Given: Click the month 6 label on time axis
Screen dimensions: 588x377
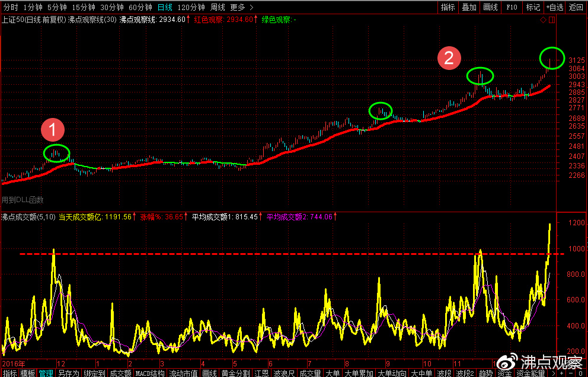Looking at the screenshot, I should click(271, 364).
